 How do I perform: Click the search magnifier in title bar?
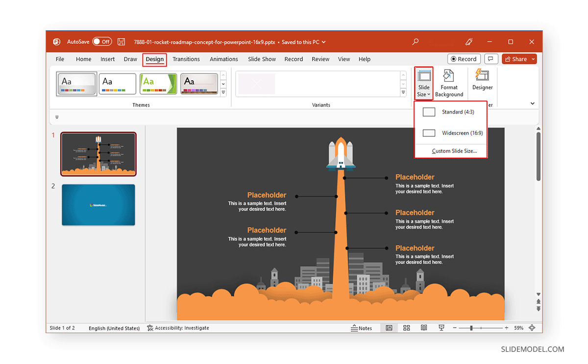(x=416, y=42)
